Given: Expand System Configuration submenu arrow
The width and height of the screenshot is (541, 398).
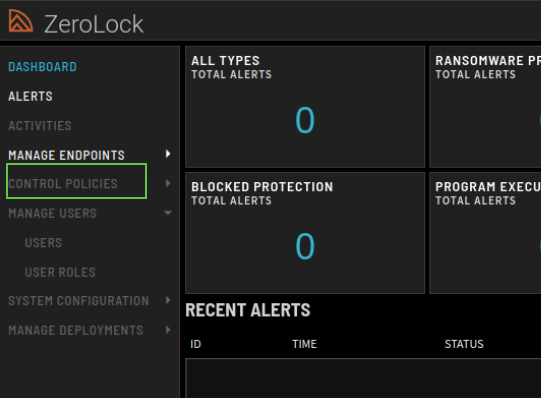Looking at the screenshot, I should pyautogui.click(x=168, y=300).
